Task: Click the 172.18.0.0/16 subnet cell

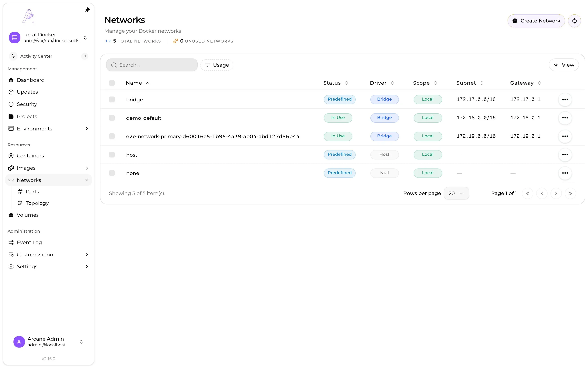Action: [476, 118]
